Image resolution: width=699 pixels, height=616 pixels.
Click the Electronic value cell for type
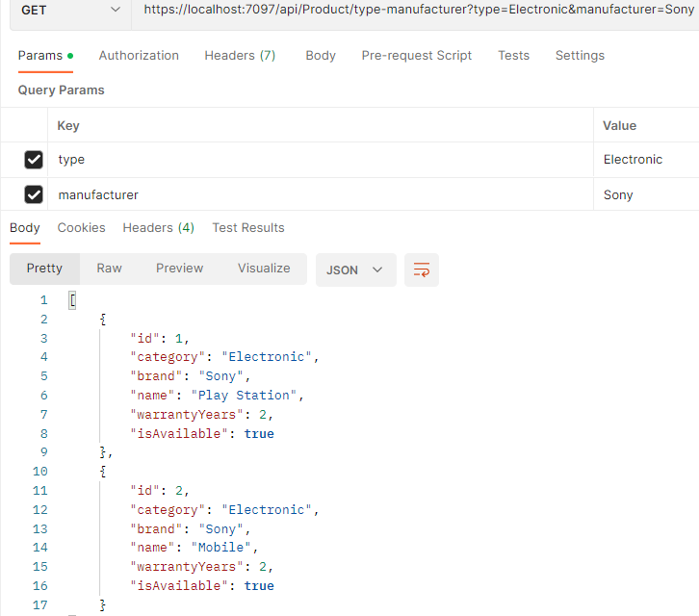tap(633, 160)
